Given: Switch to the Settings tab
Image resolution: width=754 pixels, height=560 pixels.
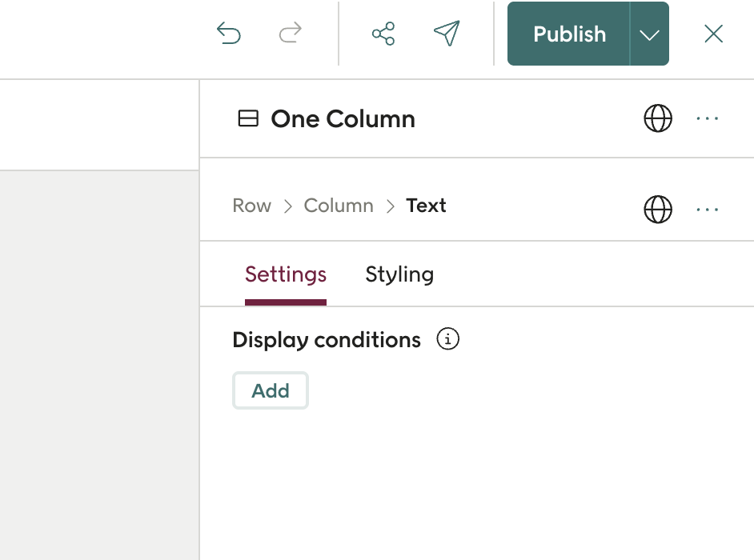Looking at the screenshot, I should point(286,274).
